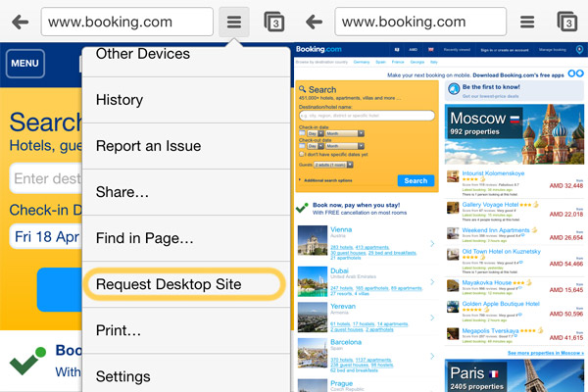
Task: Click the chevron arrow in Dubai row
Action: pyautogui.click(x=432, y=281)
